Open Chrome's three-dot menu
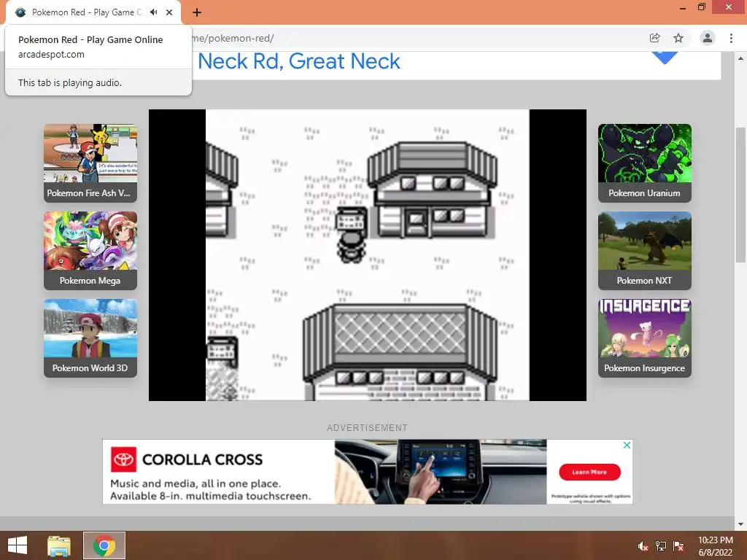The image size is (747, 560). 731,38
